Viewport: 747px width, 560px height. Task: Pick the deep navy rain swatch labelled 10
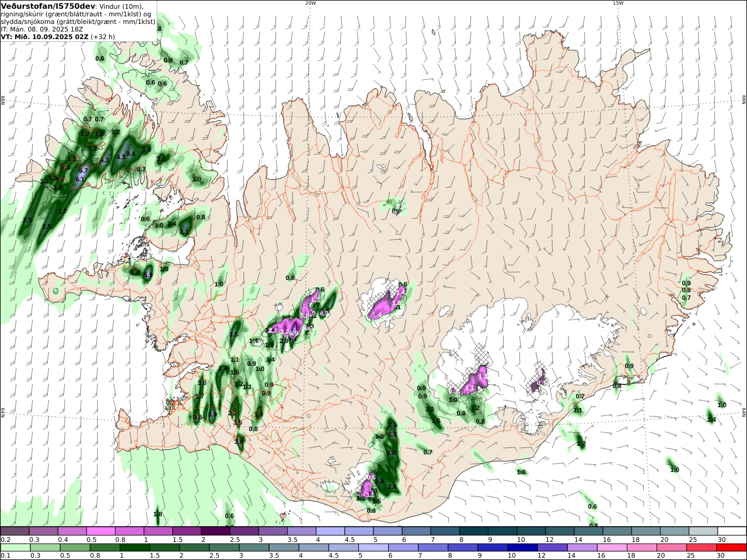click(522, 547)
